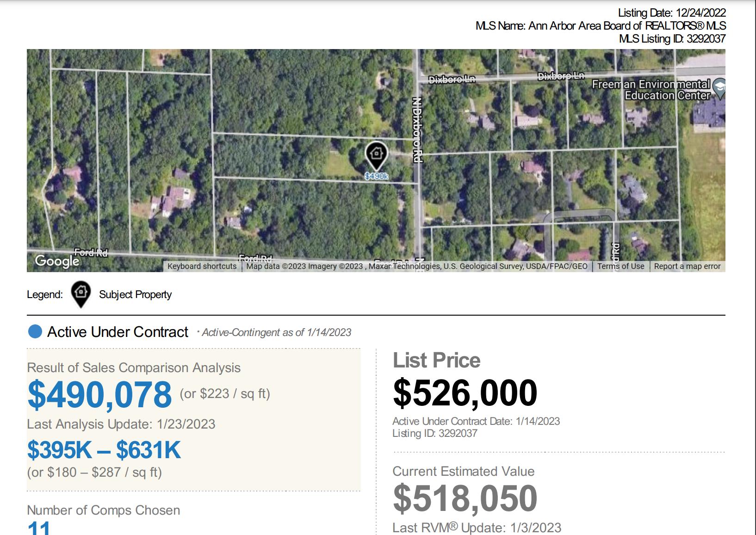Screen dimensions: 756x535
Task: Click Freeman Environmental Education Center label
Action: [x=651, y=90]
